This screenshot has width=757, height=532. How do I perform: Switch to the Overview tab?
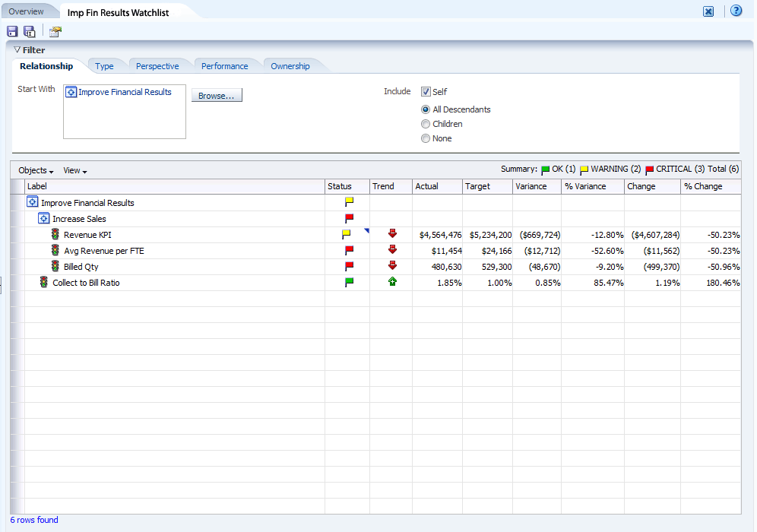(x=26, y=11)
